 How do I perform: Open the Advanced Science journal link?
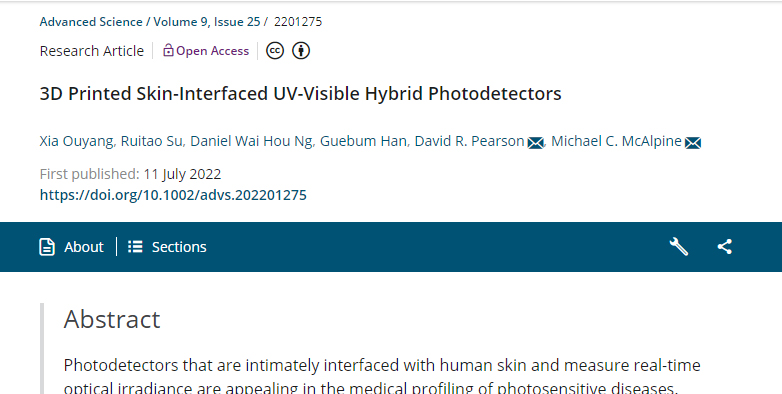coord(91,22)
